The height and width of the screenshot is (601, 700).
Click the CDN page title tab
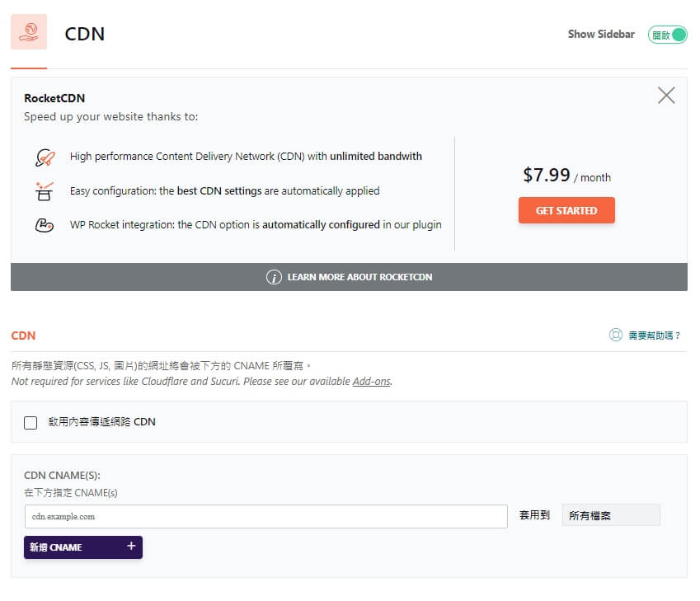[84, 34]
